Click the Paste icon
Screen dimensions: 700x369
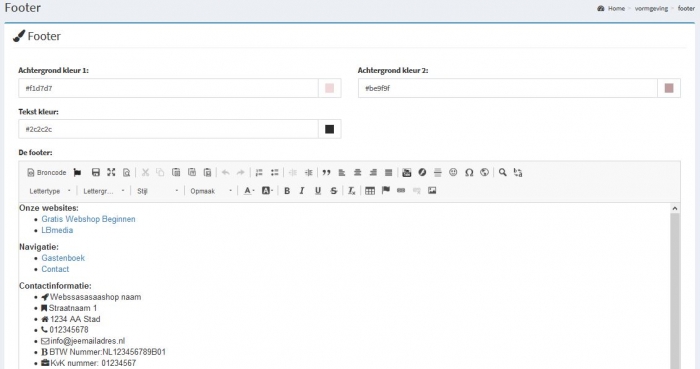click(176, 172)
